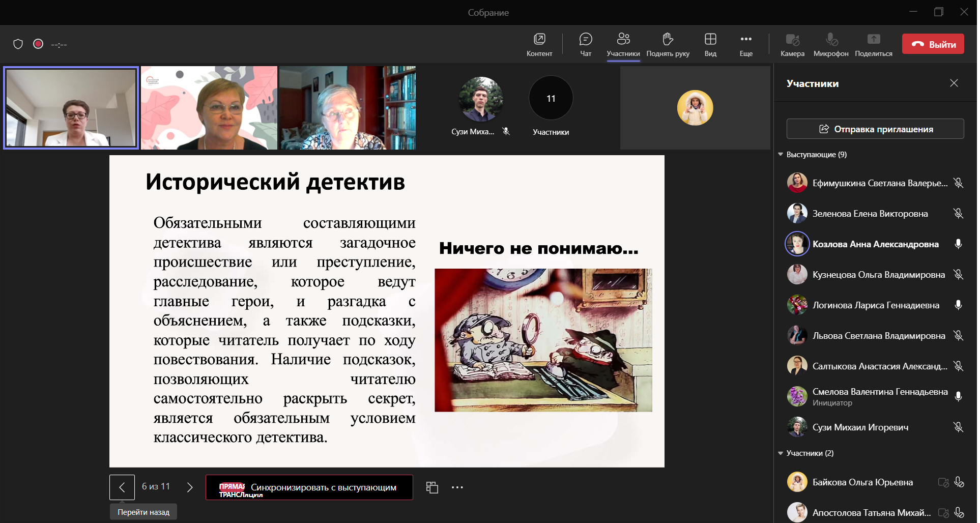Click Отправка приглашения button
This screenshot has width=980, height=523.
(x=875, y=129)
